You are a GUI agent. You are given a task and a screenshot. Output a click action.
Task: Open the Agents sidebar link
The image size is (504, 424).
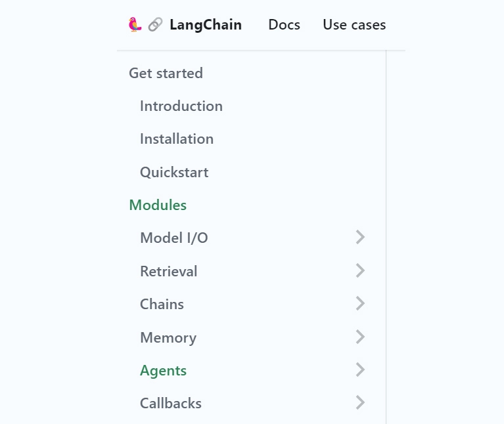coord(163,370)
